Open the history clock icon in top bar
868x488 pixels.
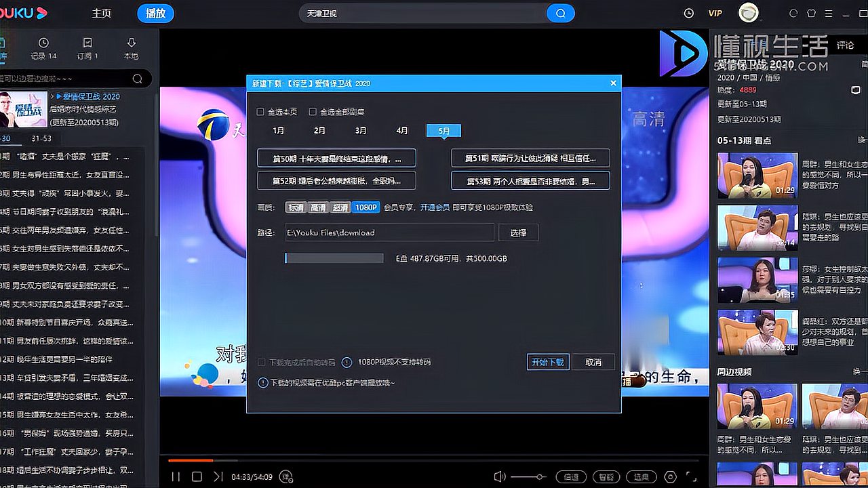(x=689, y=13)
